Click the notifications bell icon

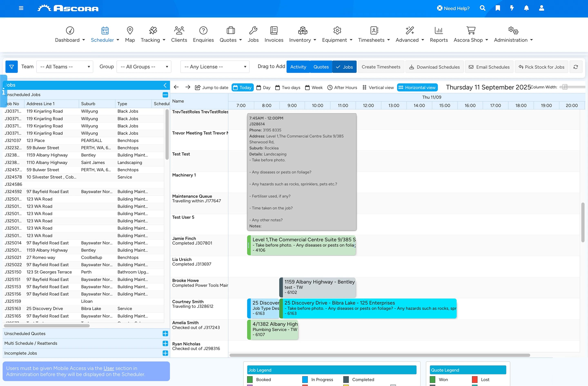[526, 8]
